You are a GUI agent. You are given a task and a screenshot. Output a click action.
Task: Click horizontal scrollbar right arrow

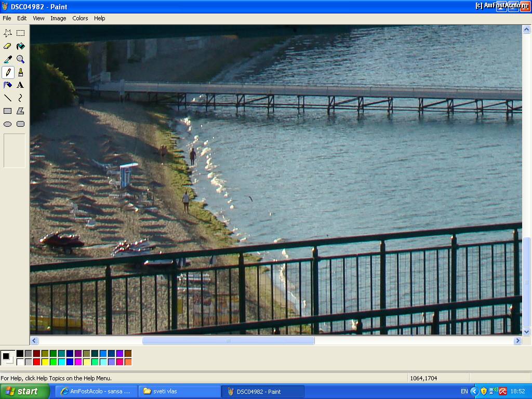pos(517,340)
